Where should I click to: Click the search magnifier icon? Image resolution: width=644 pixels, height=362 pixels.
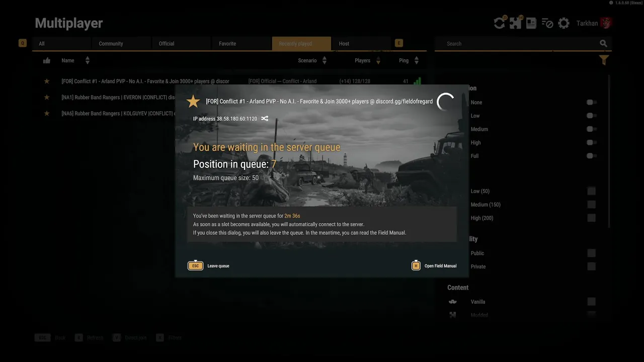[x=603, y=44]
